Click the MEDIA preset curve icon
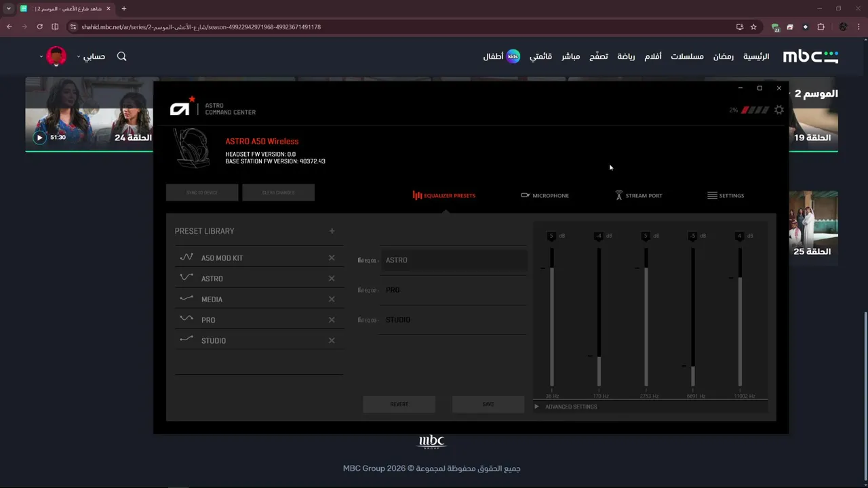Viewport: 868px width, 488px height. [186, 298]
